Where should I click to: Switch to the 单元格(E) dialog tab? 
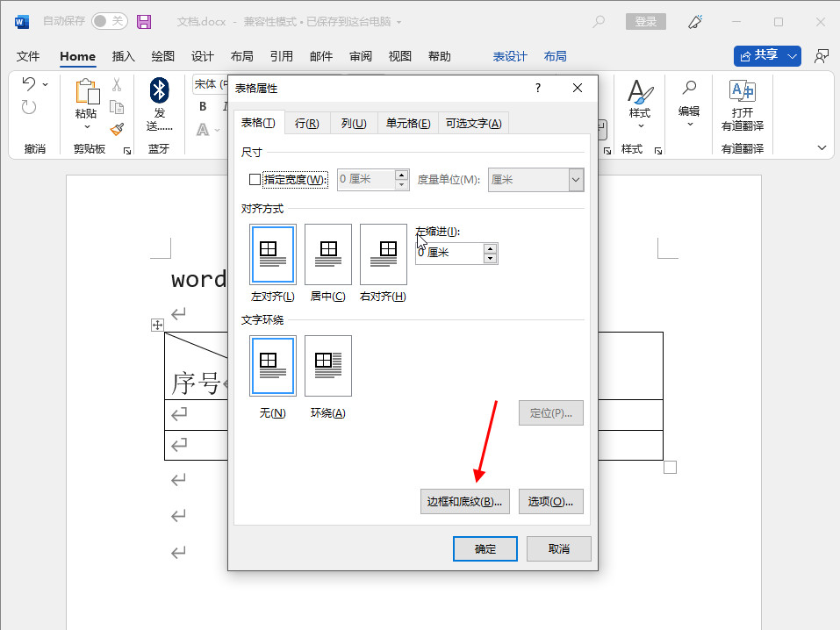(x=408, y=124)
